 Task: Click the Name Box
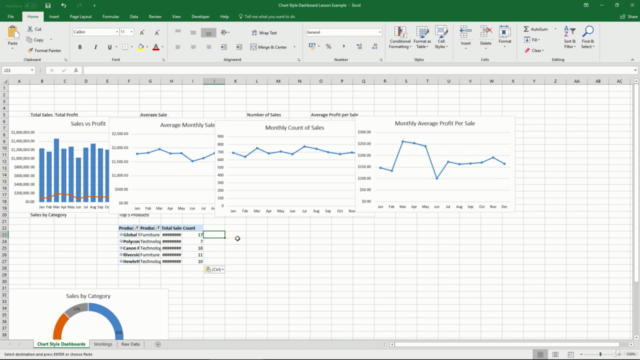click(x=18, y=70)
